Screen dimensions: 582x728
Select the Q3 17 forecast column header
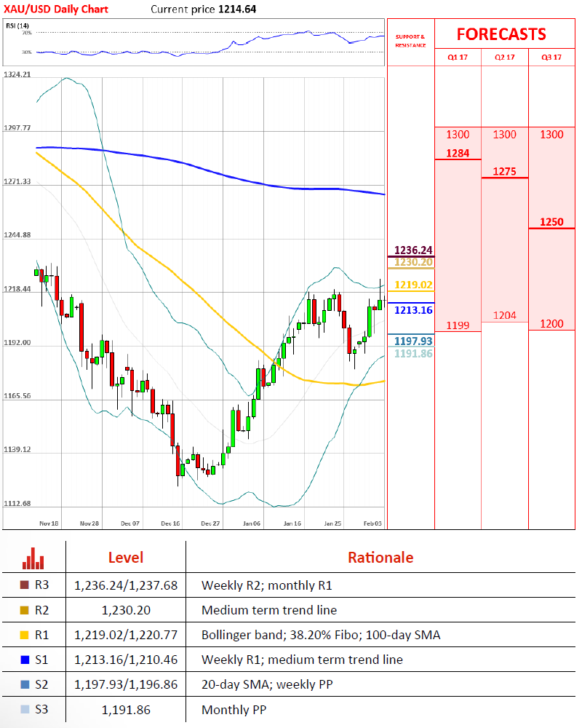551,57
